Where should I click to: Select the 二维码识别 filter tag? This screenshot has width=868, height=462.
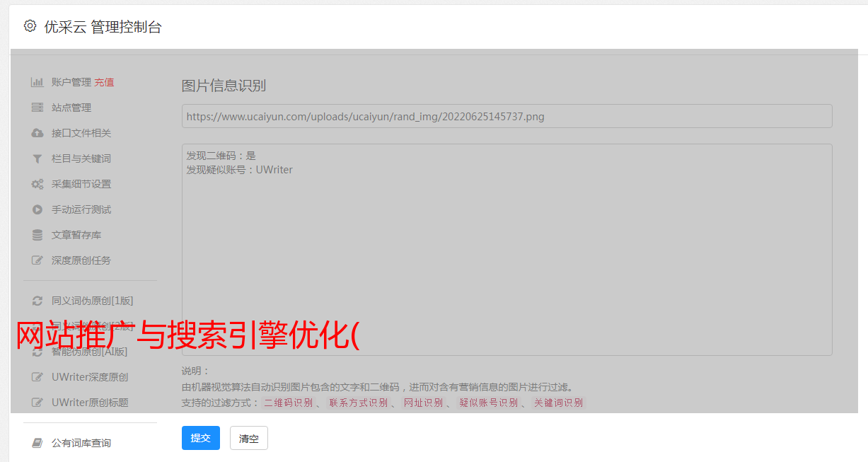[x=288, y=403]
